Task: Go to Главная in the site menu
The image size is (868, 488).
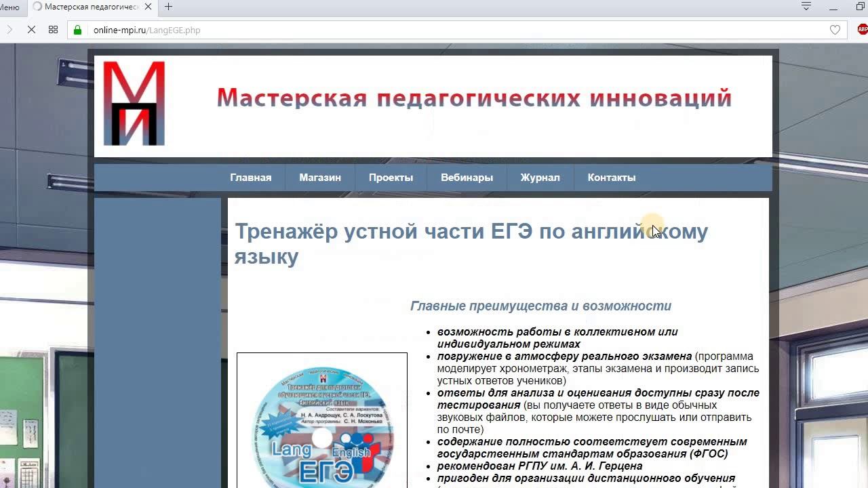Action: 250,178
